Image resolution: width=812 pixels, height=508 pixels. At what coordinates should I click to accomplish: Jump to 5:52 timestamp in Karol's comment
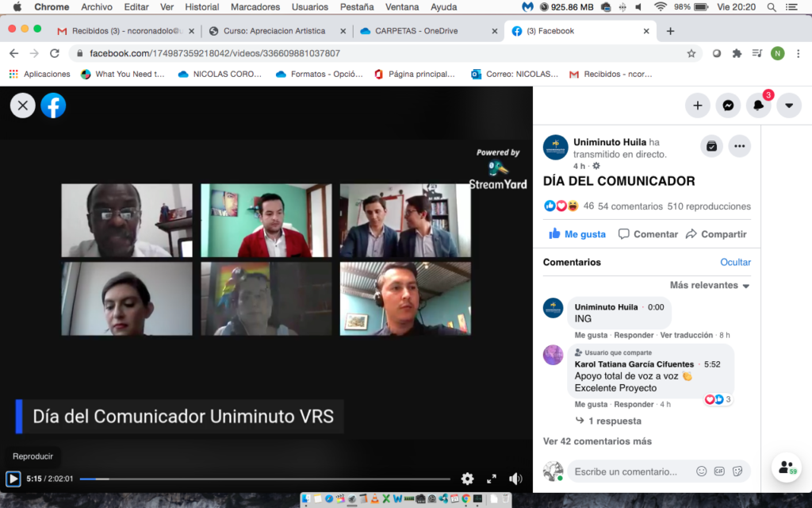coord(712,364)
